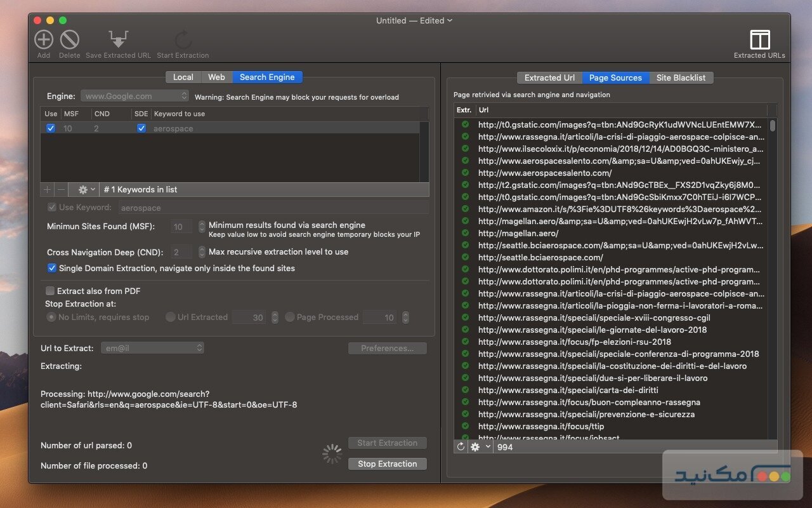Increase Page Processed value with its stepper
The width and height of the screenshot is (812, 508).
click(x=404, y=314)
